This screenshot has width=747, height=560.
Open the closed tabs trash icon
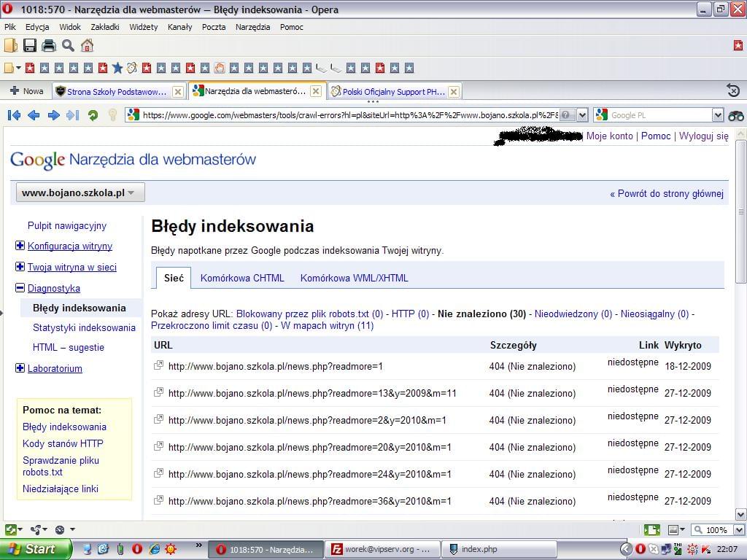[x=734, y=90]
